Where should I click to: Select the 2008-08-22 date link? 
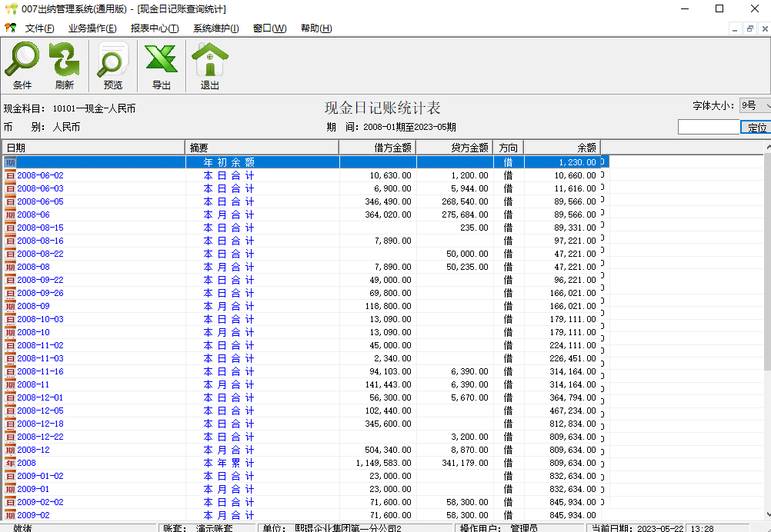point(40,254)
